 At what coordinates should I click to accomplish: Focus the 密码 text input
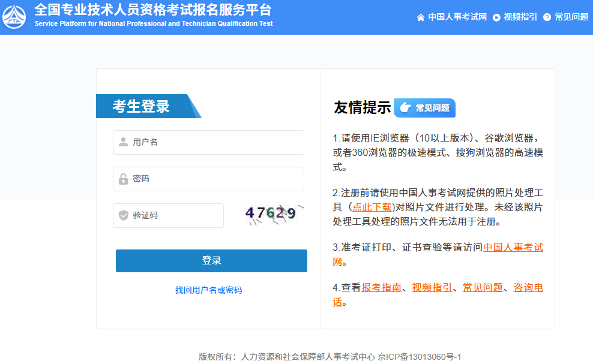coord(216,179)
